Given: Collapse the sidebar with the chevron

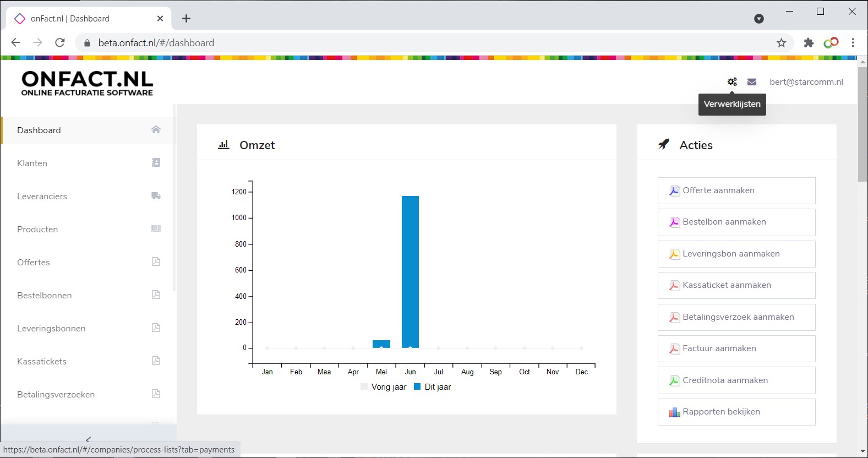Looking at the screenshot, I should click(x=88, y=439).
